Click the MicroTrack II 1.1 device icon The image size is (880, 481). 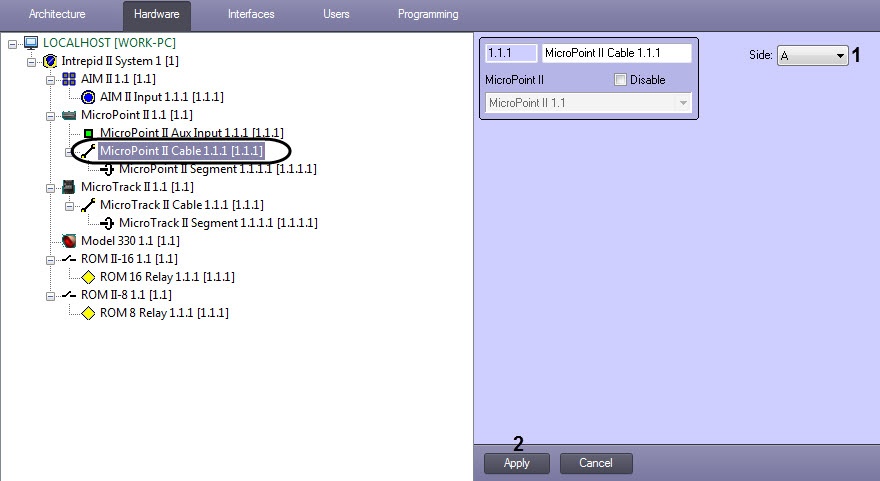(69, 187)
